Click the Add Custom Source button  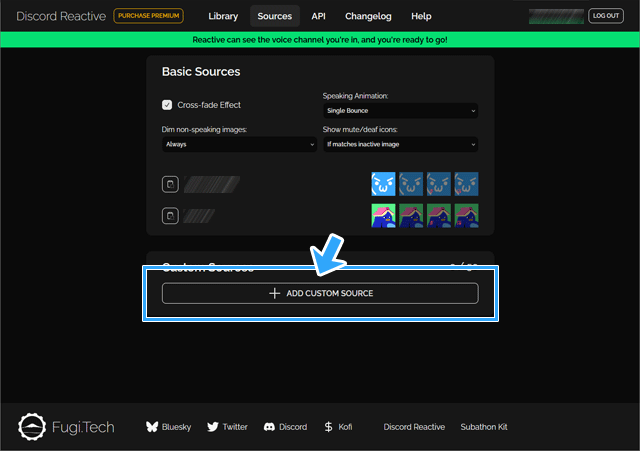[x=320, y=293]
